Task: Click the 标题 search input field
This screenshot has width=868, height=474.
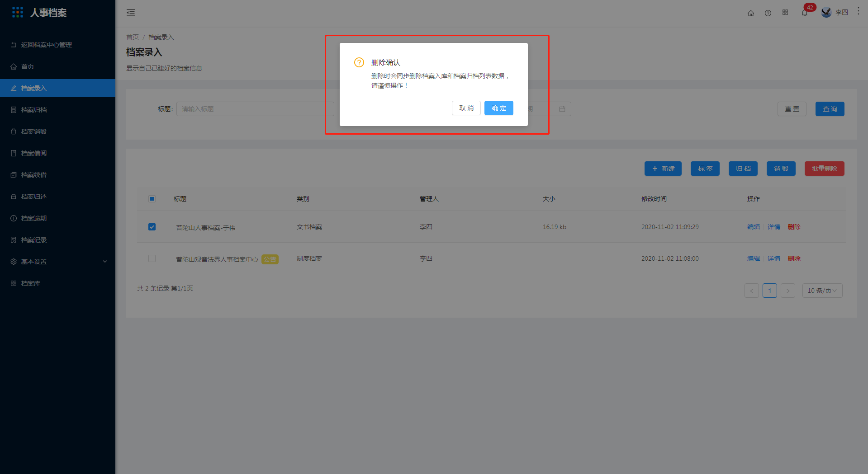Action: (255, 109)
